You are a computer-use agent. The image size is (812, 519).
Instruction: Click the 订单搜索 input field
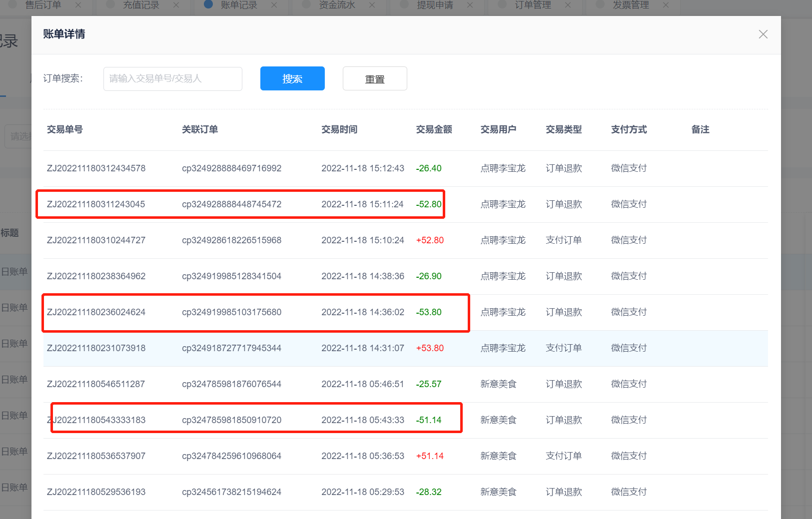pos(173,79)
